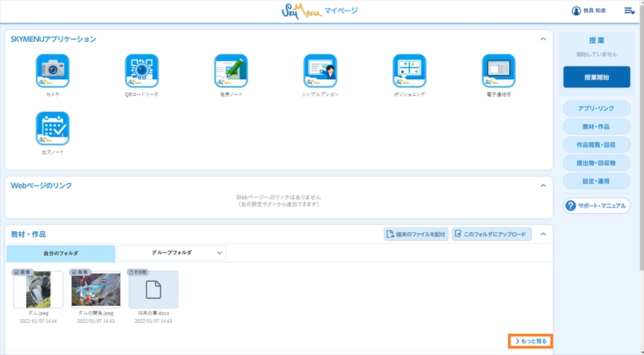Image resolution: width=644 pixels, height=355 pixels.
Task: Click 端末のファイルを配付 button
Action: pos(416,234)
